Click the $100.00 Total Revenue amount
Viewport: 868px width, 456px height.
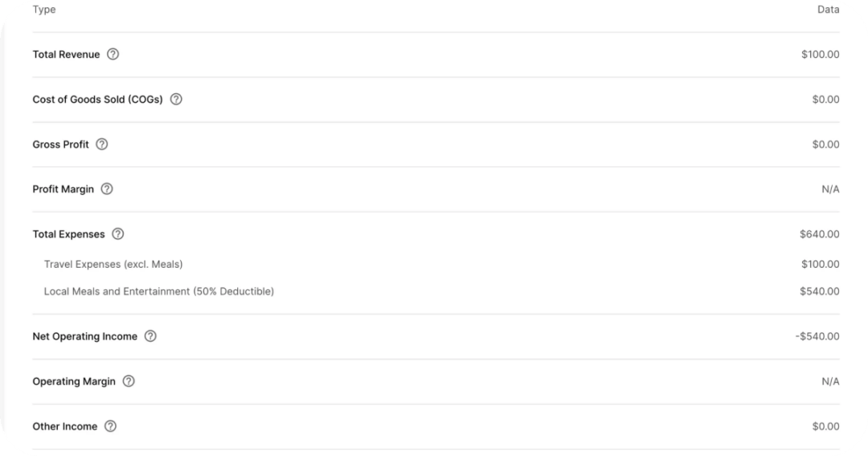820,55
